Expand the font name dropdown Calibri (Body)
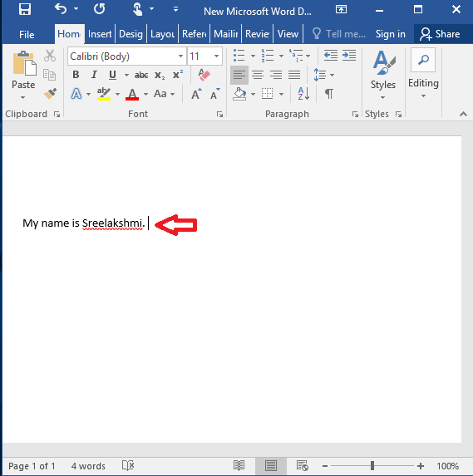 click(180, 56)
